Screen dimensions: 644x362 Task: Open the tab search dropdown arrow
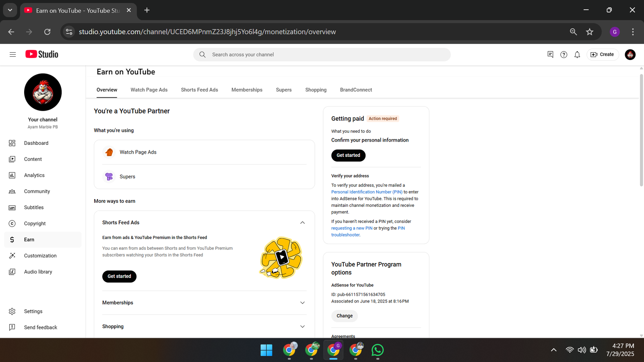pos(10,10)
